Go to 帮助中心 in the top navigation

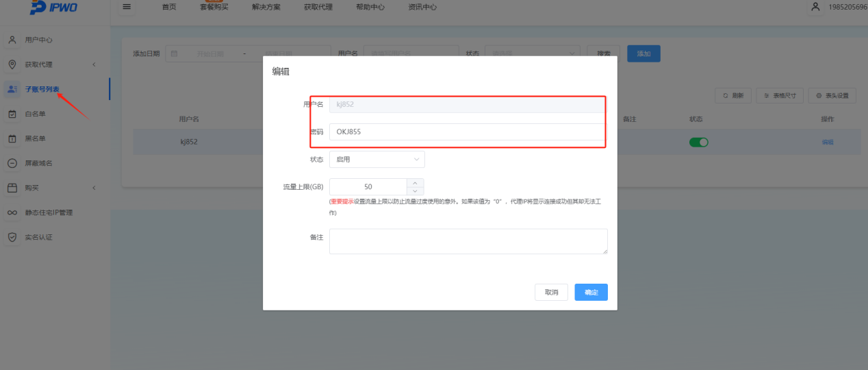pos(370,8)
